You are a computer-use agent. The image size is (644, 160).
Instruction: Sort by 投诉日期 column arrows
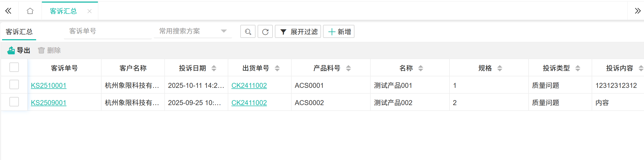pyautogui.click(x=214, y=68)
